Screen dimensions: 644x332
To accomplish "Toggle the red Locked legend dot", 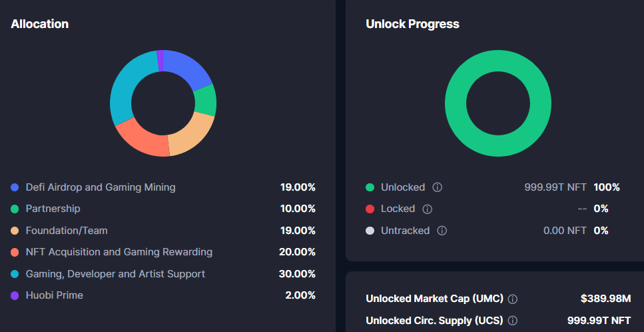I will (370, 209).
